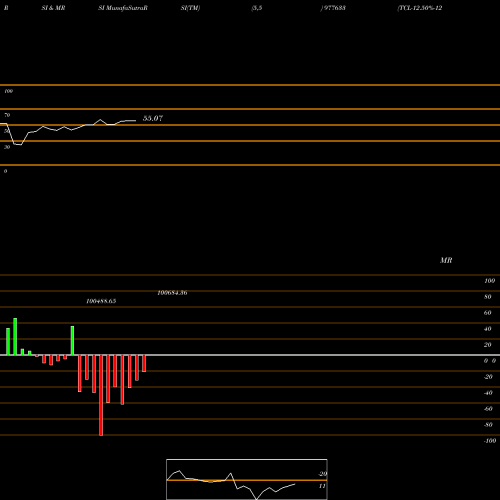
Task: Click the RSI axis label 30
Action: (x=7, y=147)
